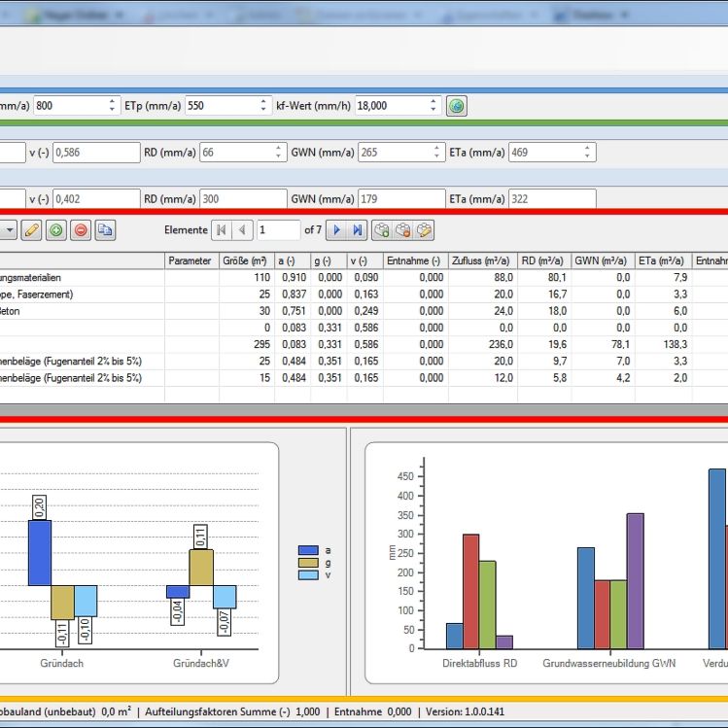Click the Zufluss (m³/a) column header
This screenshot has width=728, height=728.
tap(482, 261)
